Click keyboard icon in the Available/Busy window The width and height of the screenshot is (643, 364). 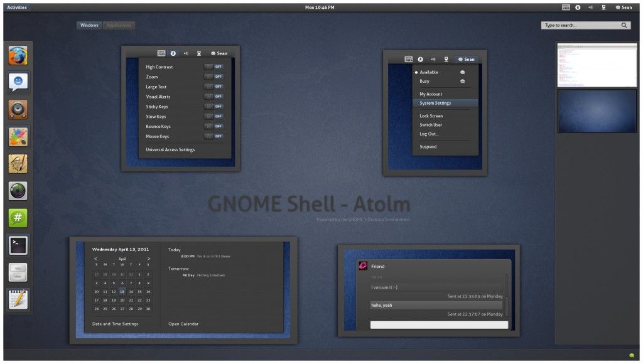pos(408,60)
